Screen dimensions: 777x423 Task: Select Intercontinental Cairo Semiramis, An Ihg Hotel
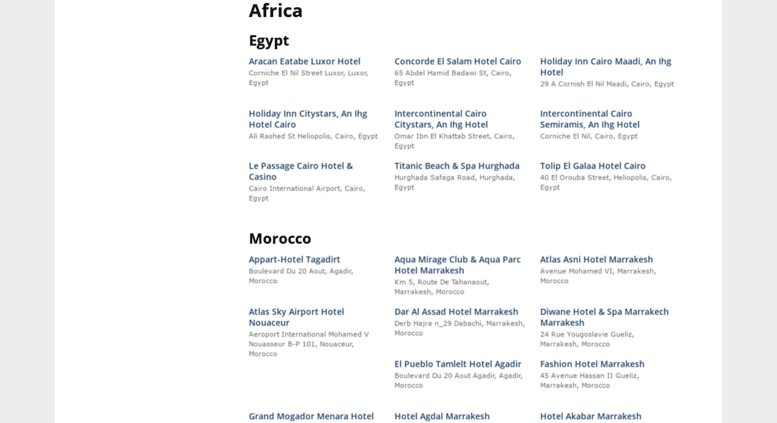(590, 119)
